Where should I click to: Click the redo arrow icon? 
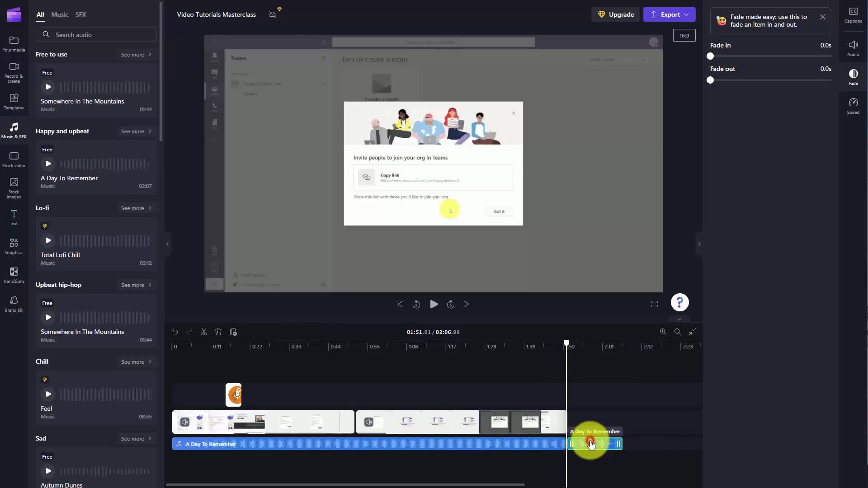click(x=189, y=332)
